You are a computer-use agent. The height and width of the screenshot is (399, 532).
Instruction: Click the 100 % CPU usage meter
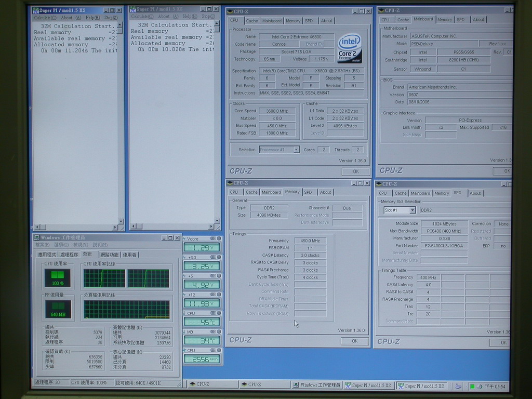[x=58, y=278]
